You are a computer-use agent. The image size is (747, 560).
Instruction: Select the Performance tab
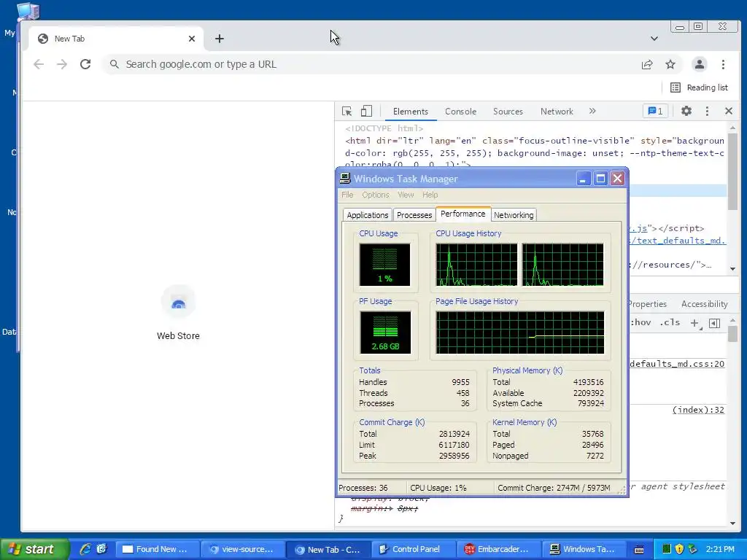(x=463, y=214)
